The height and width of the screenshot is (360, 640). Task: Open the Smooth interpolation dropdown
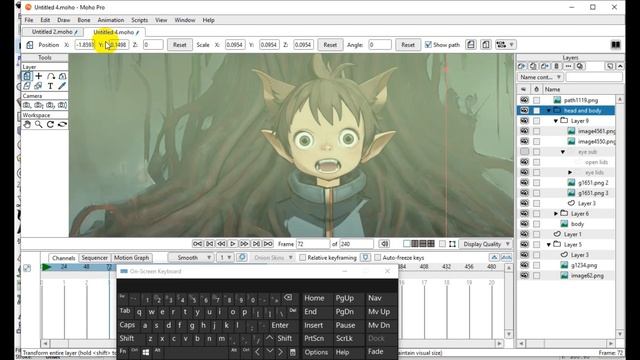click(x=191, y=258)
